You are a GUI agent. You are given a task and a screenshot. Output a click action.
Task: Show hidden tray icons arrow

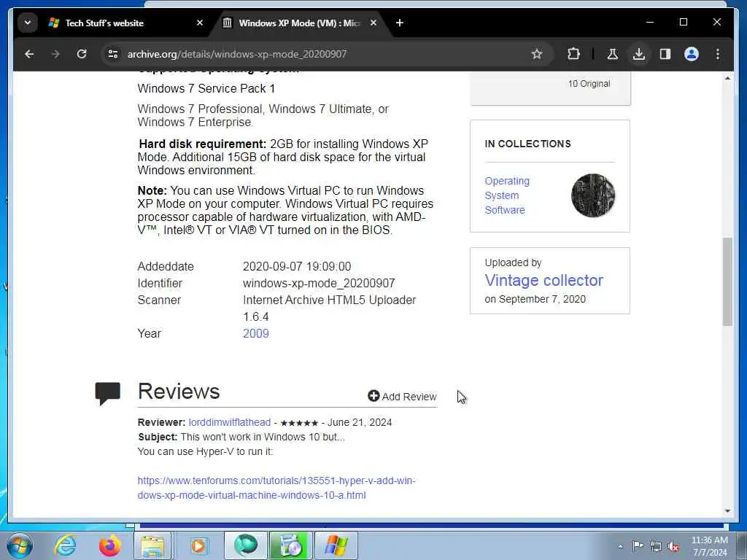(x=620, y=546)
